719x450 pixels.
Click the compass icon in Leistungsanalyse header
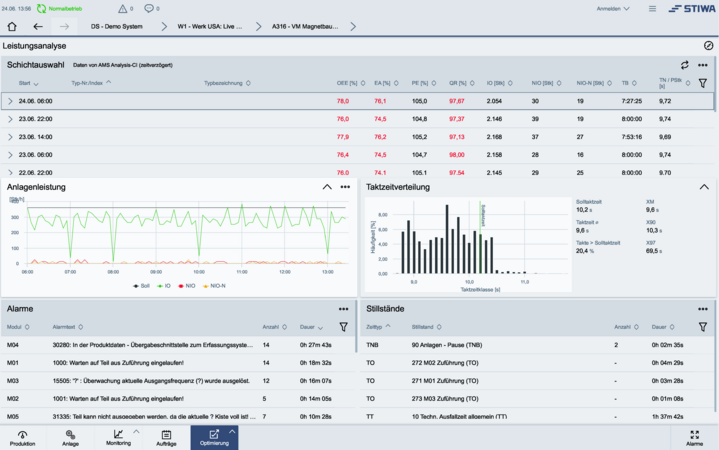[x=708, y=45]
